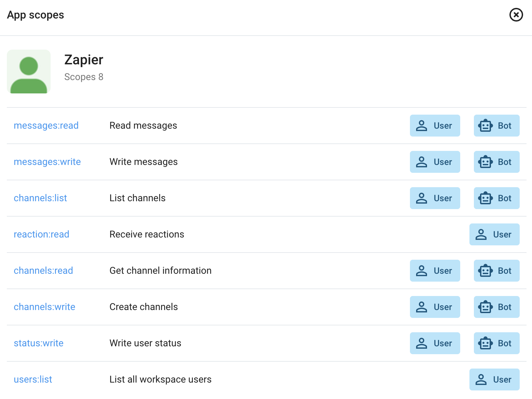532x399 pixels.
Task: Click the List channels description
Action: tap(137, 198)
